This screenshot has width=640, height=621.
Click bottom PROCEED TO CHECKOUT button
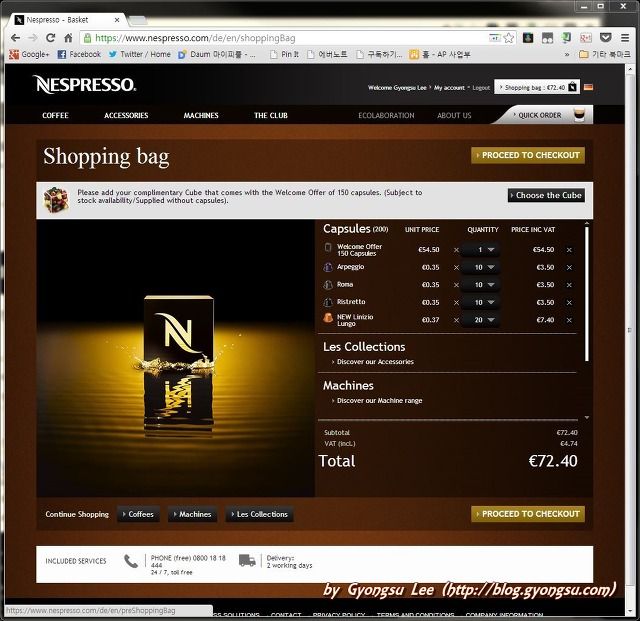click(x=528, y=514)
